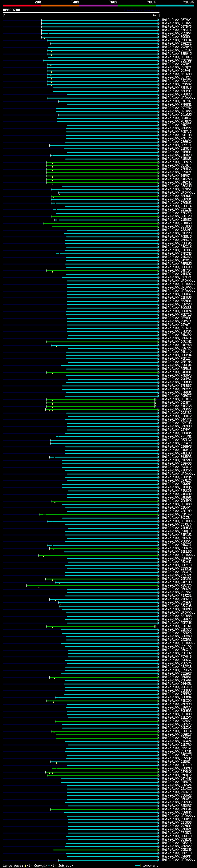Image resolution: width=197 pixels, height=868 pixels.
Task: Select hit label UniRef100_B4K754
Action: point(177,271)
